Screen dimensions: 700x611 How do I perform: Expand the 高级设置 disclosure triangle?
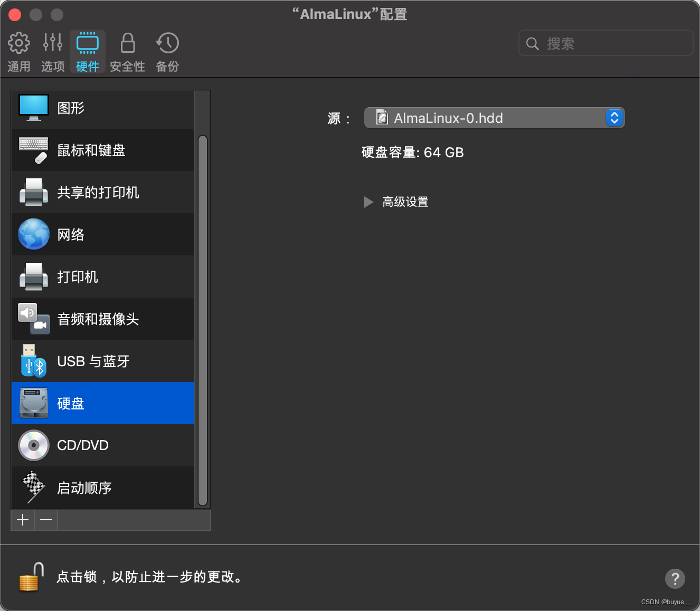pos(368,202)
